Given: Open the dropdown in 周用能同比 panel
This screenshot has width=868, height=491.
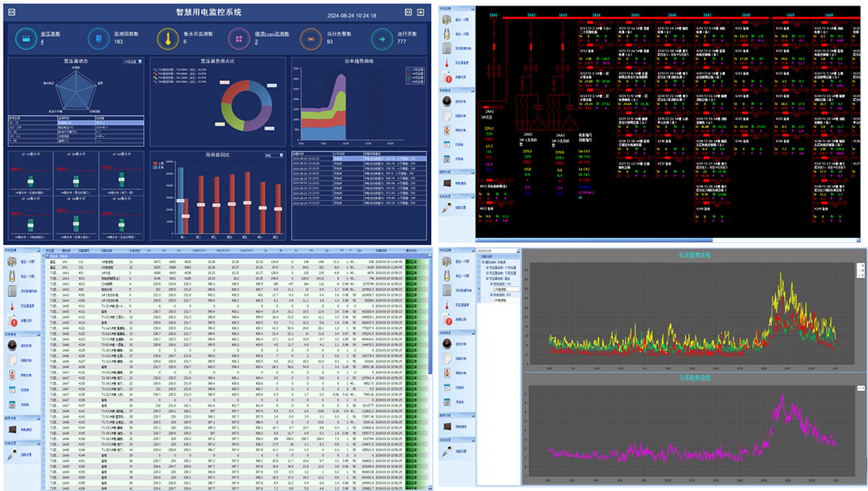Looking at the screenshot, I should click(273, 155).
